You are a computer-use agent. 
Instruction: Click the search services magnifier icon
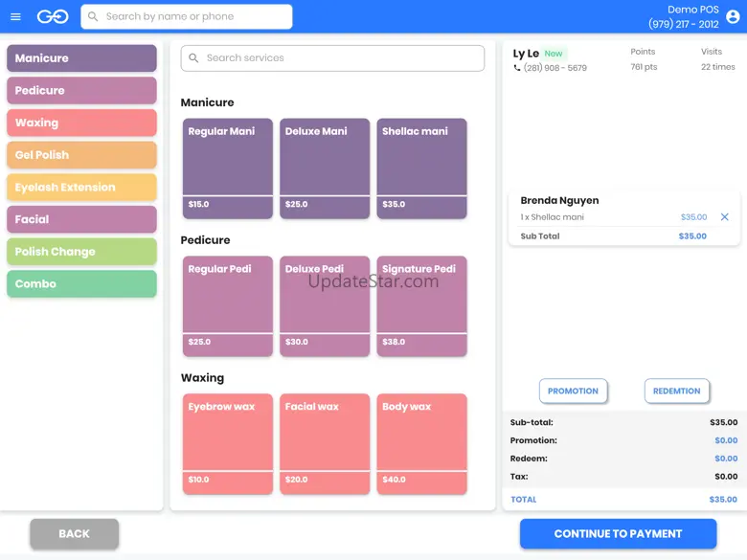coord(193,58)
